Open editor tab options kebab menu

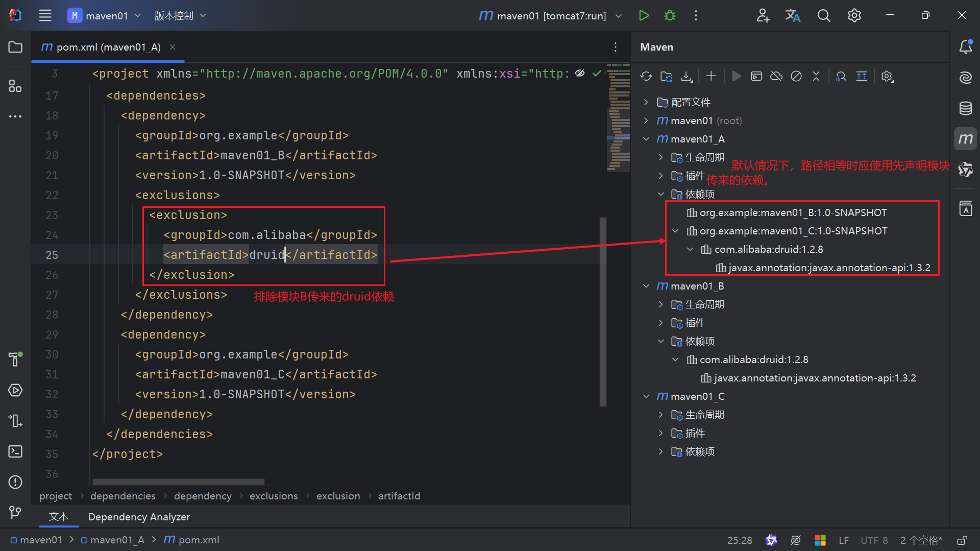(616, 47)
